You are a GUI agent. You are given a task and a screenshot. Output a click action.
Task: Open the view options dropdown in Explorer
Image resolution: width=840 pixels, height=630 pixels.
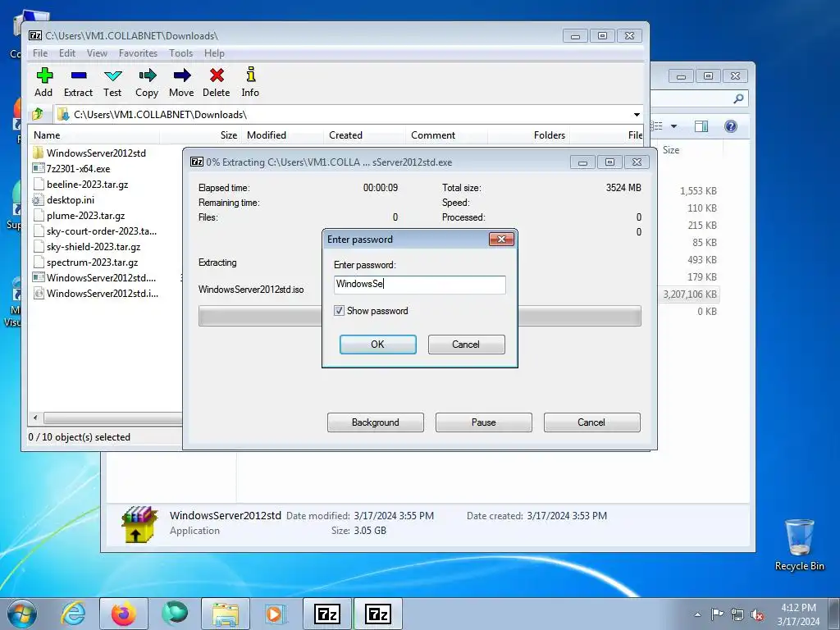pos(674,126)
